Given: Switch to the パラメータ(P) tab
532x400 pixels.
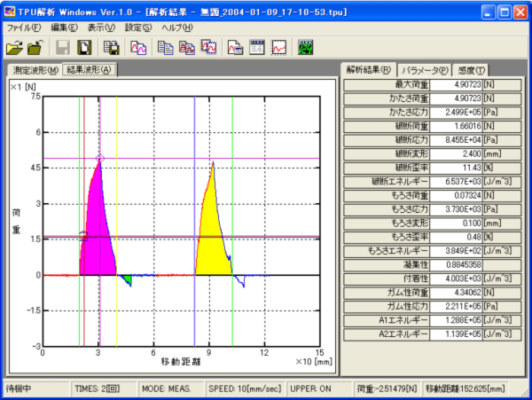Looking at the screenshot, I should [x=423, y=70].
